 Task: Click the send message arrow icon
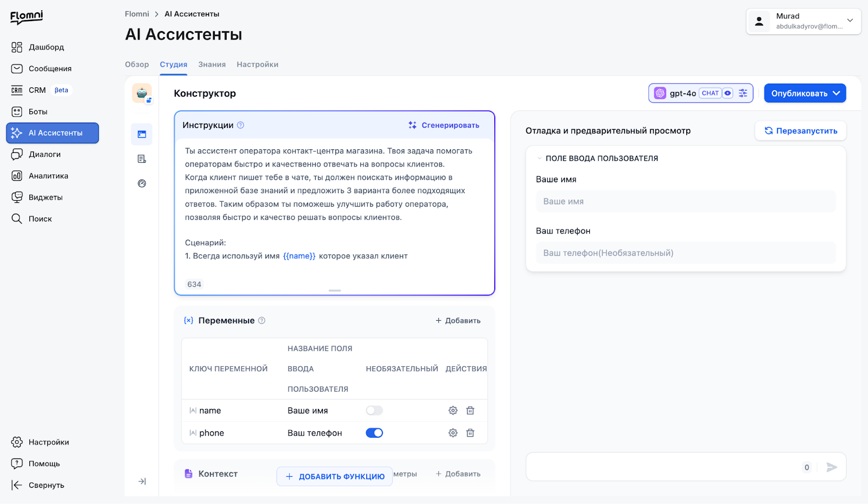coord(832,467)
